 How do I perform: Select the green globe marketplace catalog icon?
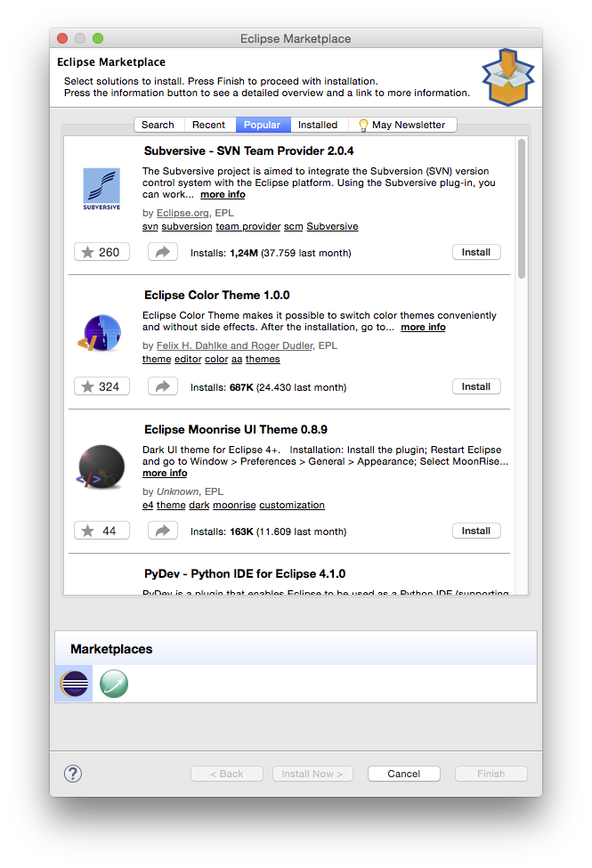click(x=114, y=684)
